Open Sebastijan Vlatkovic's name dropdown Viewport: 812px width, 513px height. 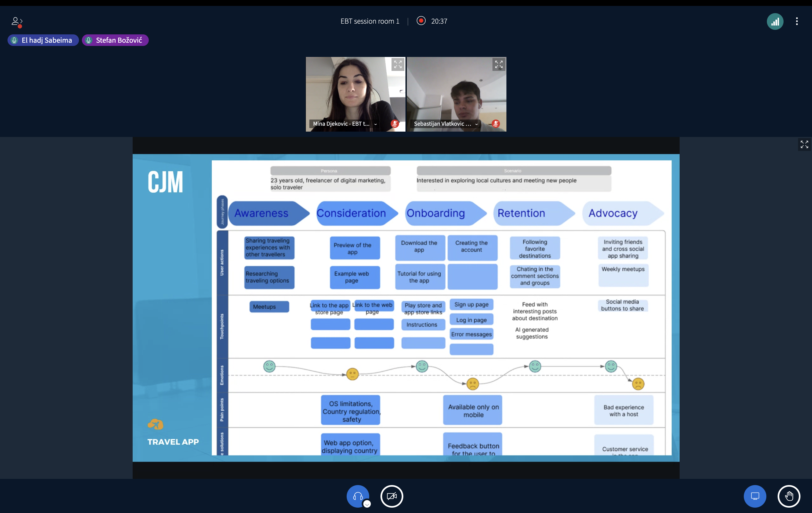tap(476, 124)
